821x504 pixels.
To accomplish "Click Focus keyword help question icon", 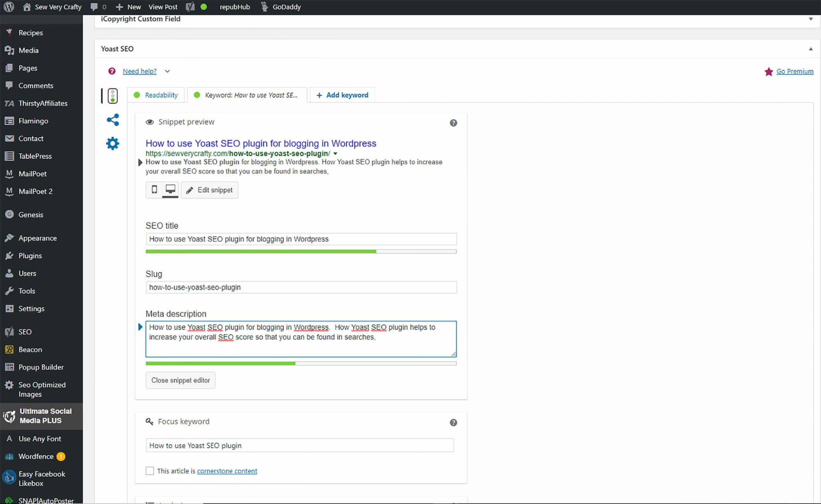I will click(453, 422).
